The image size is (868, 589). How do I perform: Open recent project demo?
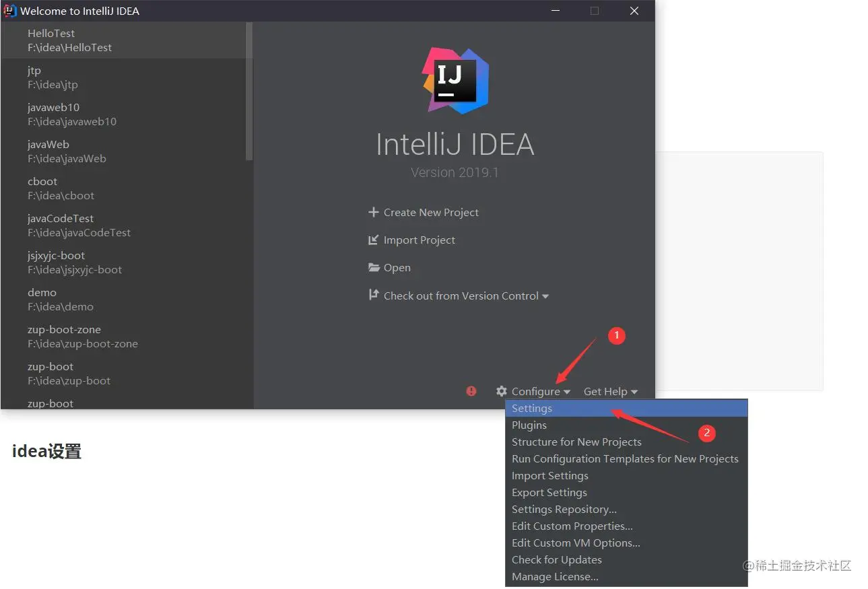tap(123, 299)
